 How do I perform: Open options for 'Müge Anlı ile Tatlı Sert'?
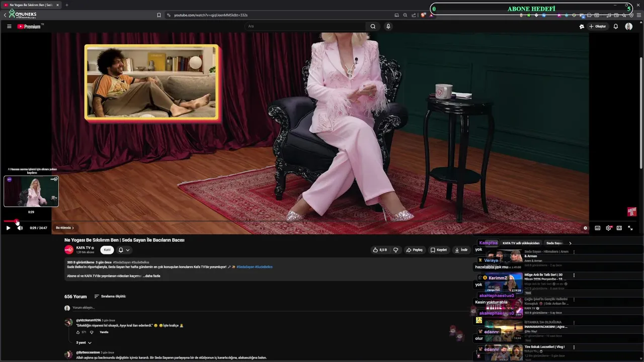pos(574,276)
